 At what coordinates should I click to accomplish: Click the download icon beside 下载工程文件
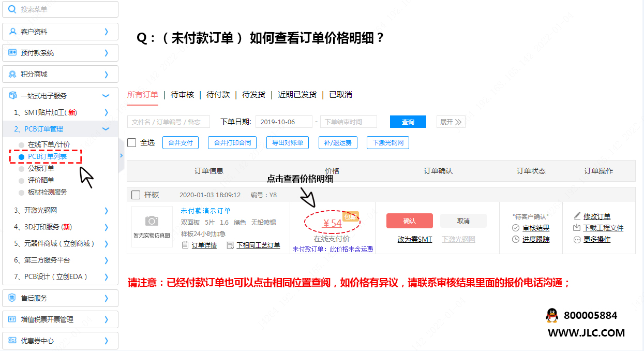point(577,228)
